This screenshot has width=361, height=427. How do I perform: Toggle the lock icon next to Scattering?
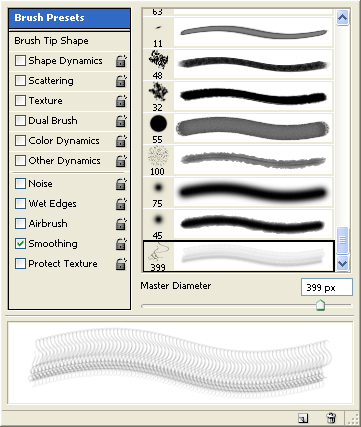click(121, 81)
